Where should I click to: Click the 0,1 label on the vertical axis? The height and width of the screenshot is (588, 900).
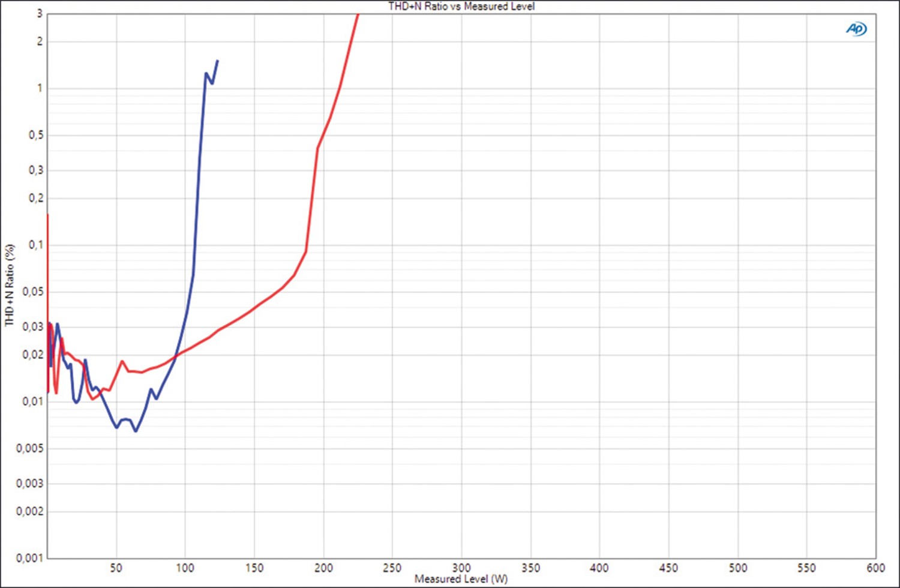36,245
